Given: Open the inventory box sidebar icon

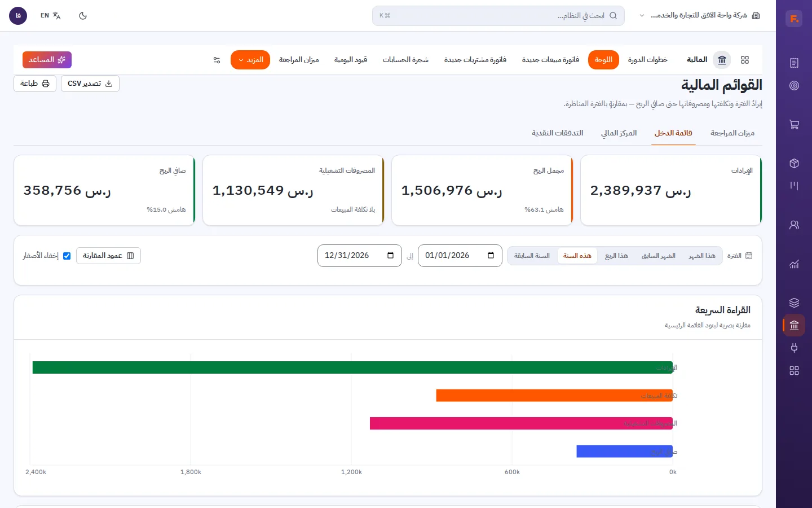Looking at the screenshot, I should tap(794, 164).
